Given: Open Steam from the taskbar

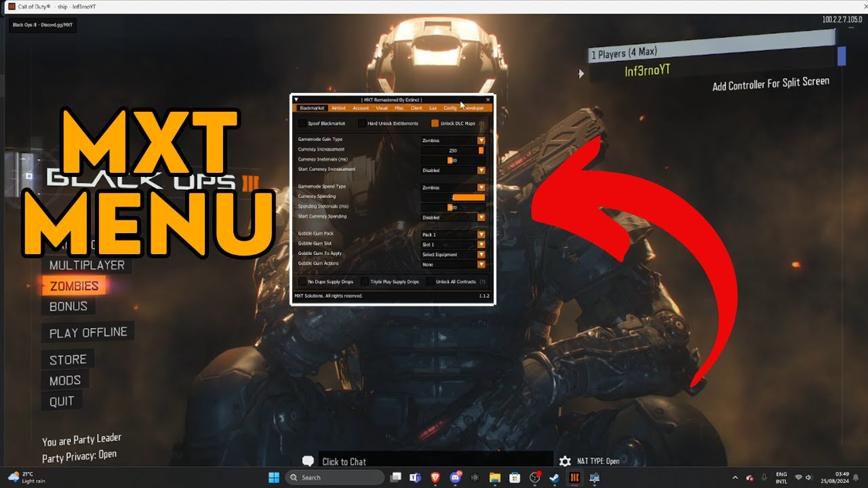Looking at the screenshot, I should [555, 477].
